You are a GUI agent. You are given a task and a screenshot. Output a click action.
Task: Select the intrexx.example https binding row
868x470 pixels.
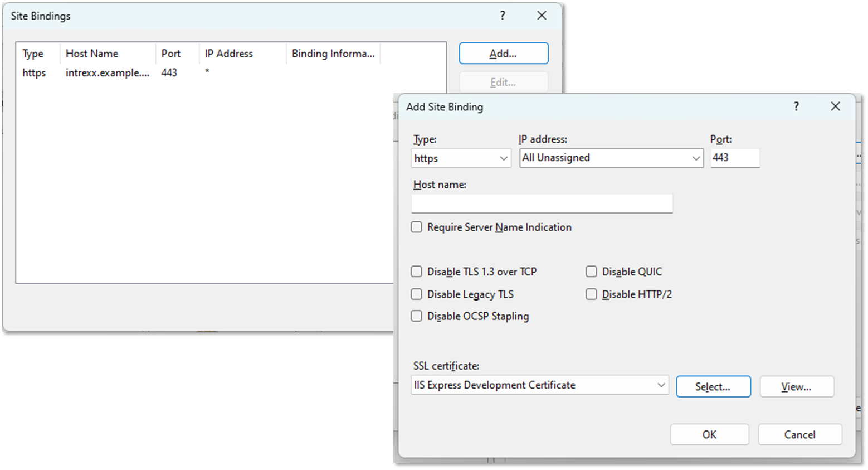(107, 73)
